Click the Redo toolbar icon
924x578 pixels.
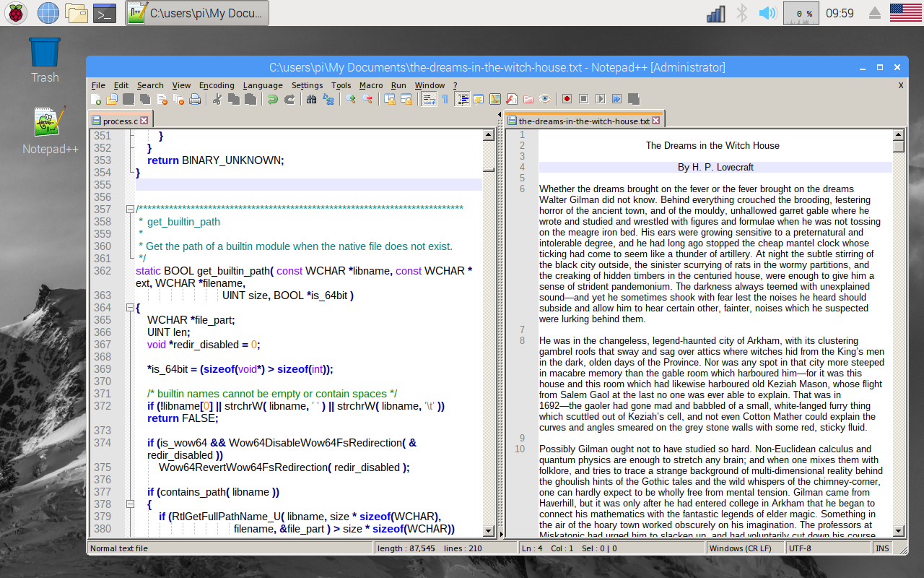[x=289, y=99]
